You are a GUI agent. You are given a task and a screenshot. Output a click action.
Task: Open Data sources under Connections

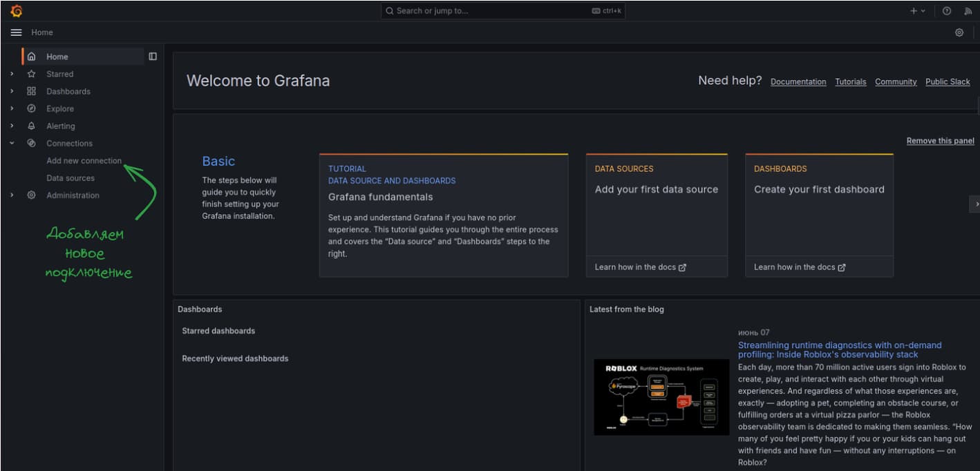pos(70,177)
